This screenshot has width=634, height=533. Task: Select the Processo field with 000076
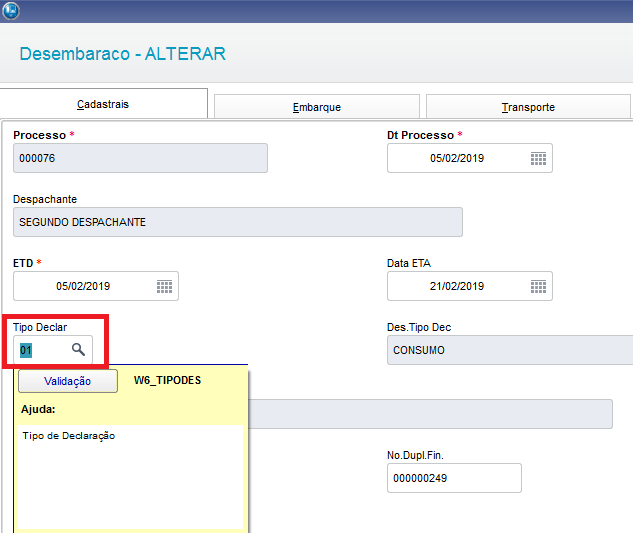pos(140,158)
